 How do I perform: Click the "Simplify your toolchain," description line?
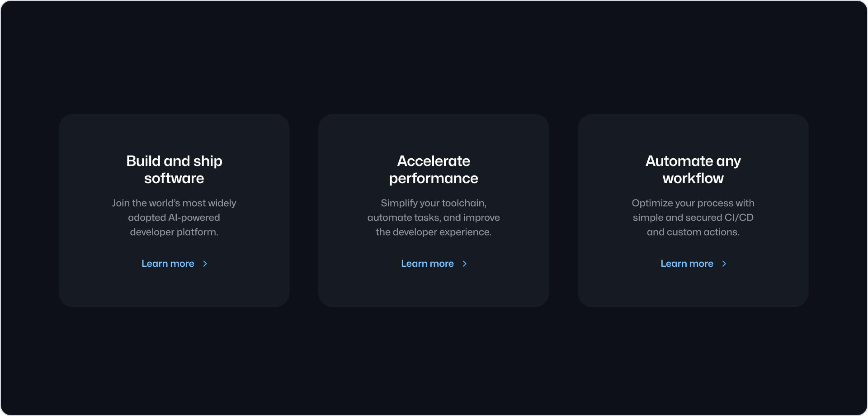[x=434, y=203]
